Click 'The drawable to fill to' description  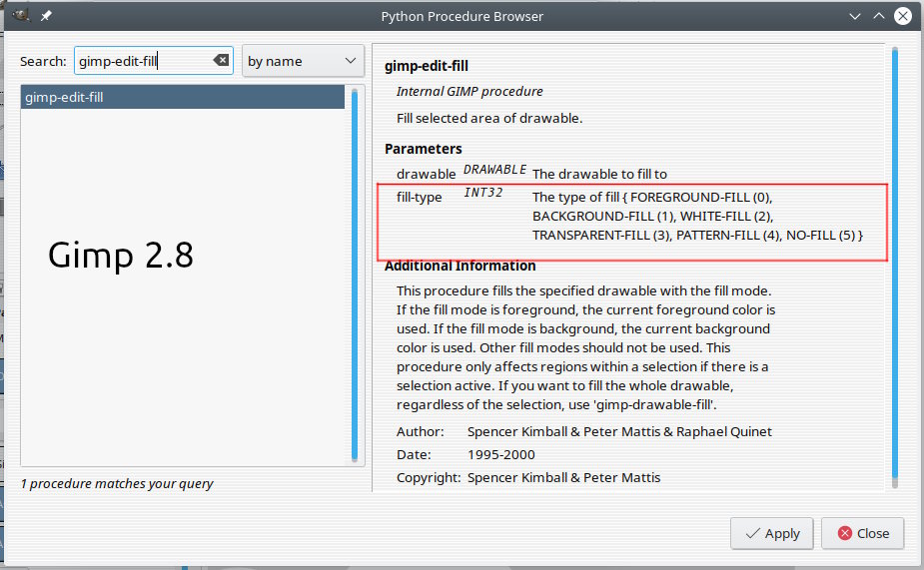coord(600,175)
